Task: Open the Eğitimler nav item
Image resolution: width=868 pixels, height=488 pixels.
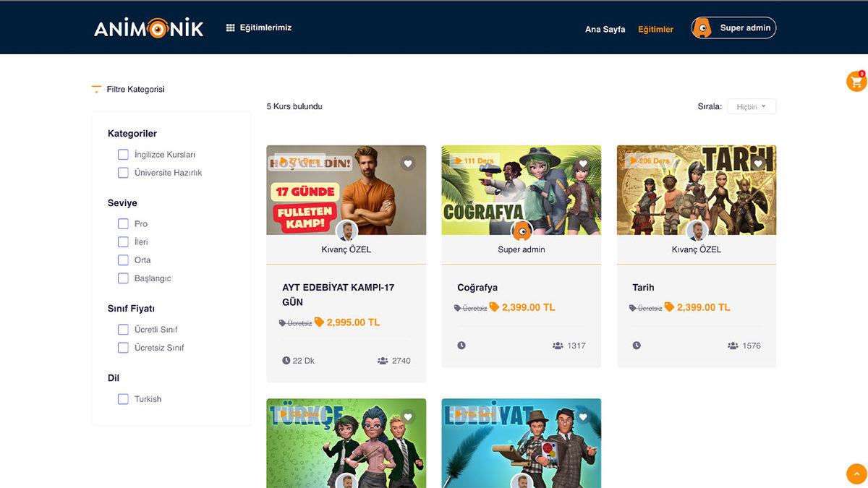Action: pos(655,30)
